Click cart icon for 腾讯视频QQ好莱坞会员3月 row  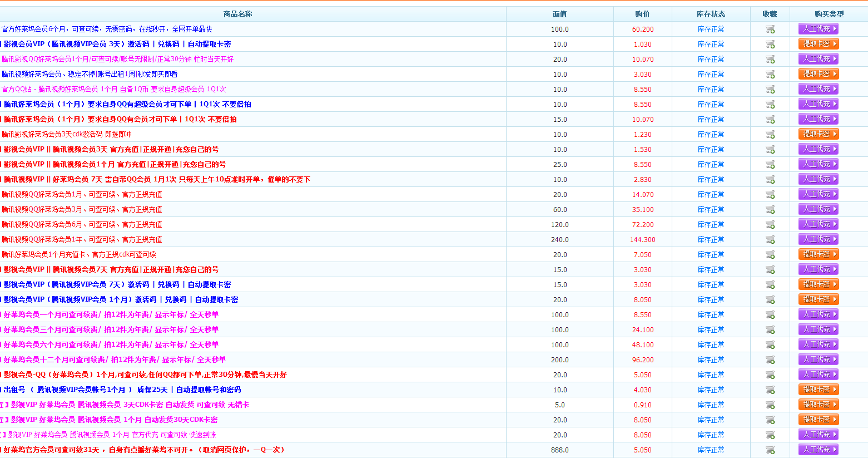pos(770,209)
